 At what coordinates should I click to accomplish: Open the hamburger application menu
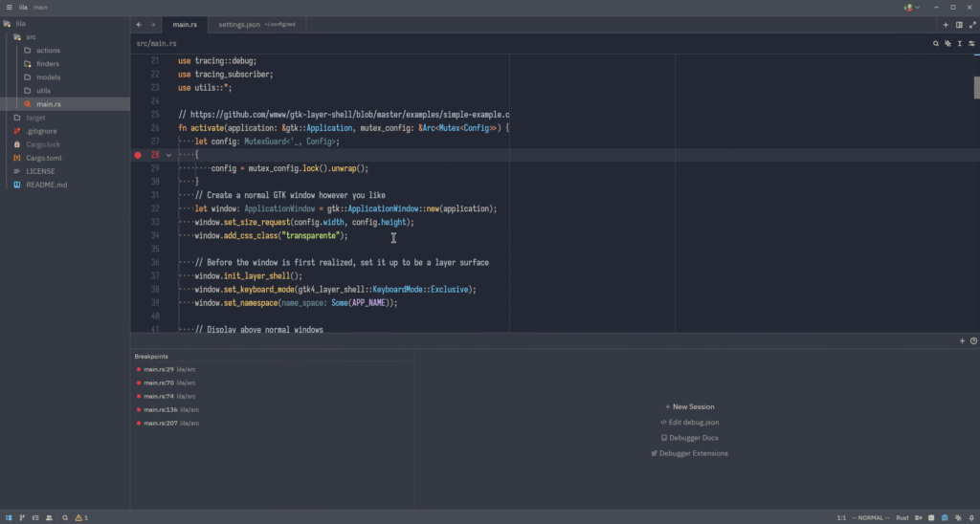pyautogui.click(x=9, y=7)
